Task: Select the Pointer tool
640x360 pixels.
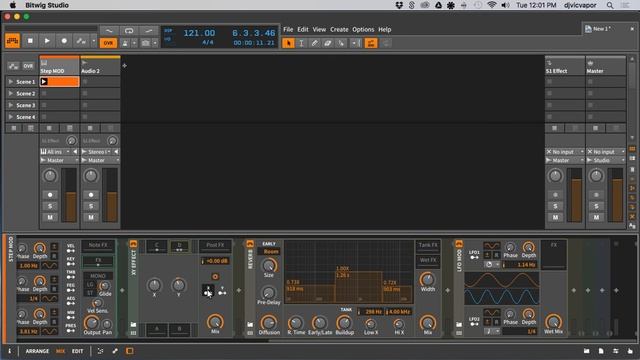Action: [288, 43]
